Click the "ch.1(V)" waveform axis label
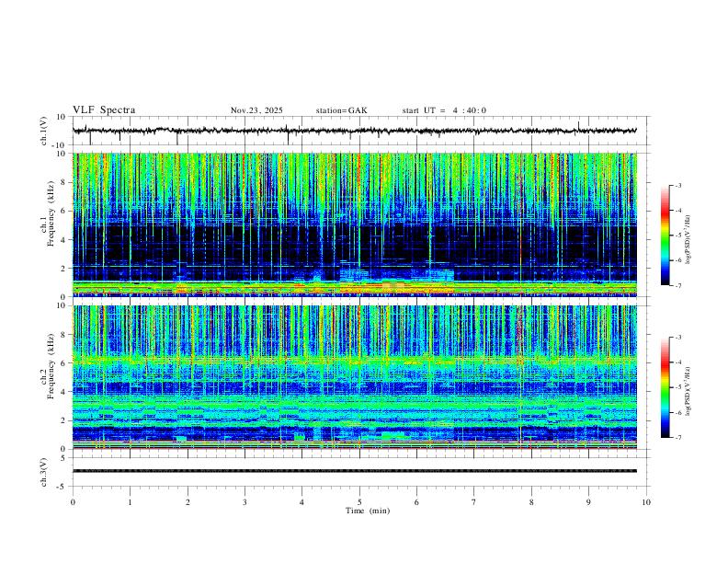 pyautogui.click(x=44, y=131)
